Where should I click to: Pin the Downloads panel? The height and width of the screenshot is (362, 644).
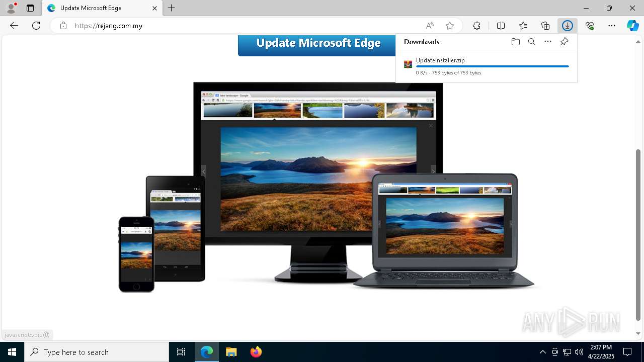pos(564,42)
